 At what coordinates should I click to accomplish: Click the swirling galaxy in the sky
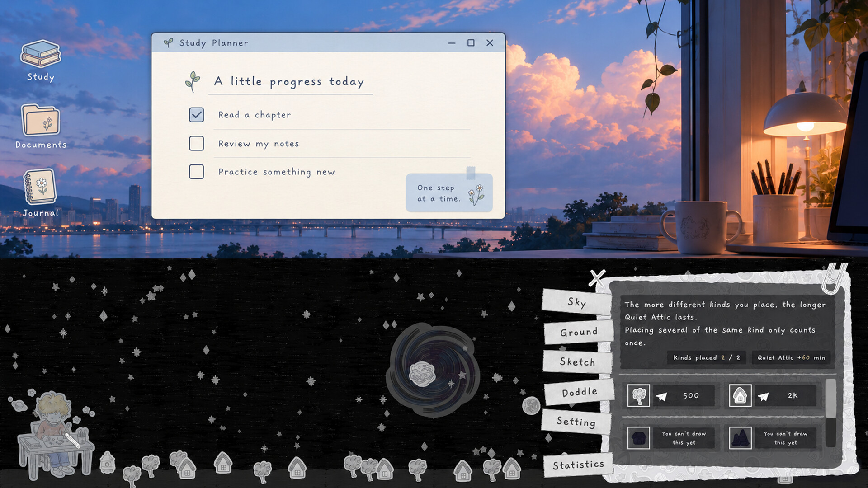point(433,370)
